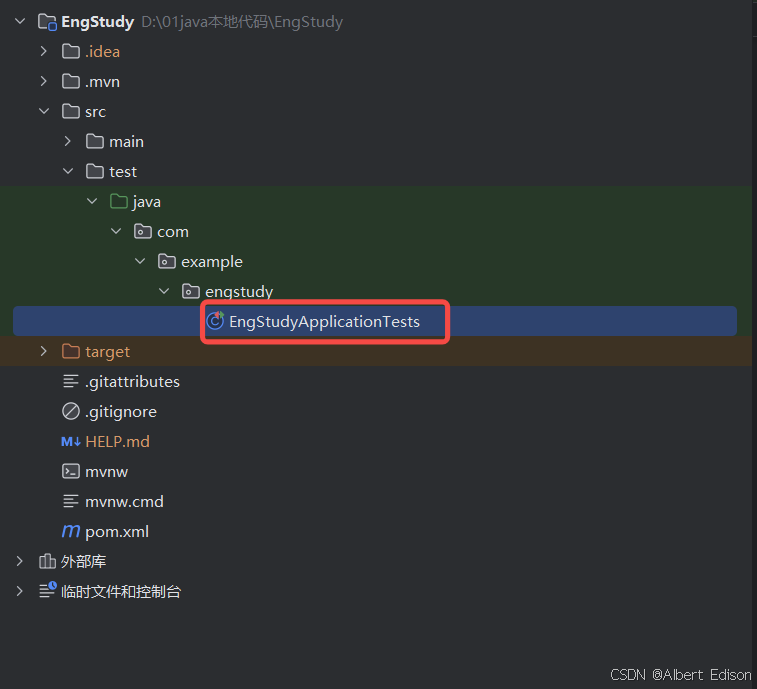Viewport: 757px width, 689px height.
Task: Click the mvnw shell script icon
Action: click(x=70, y=472)
